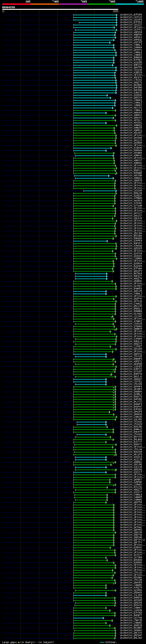Select subject UniRef100_Q6NNI8
This screenshot has height=644, width=146.
[131, 329]
